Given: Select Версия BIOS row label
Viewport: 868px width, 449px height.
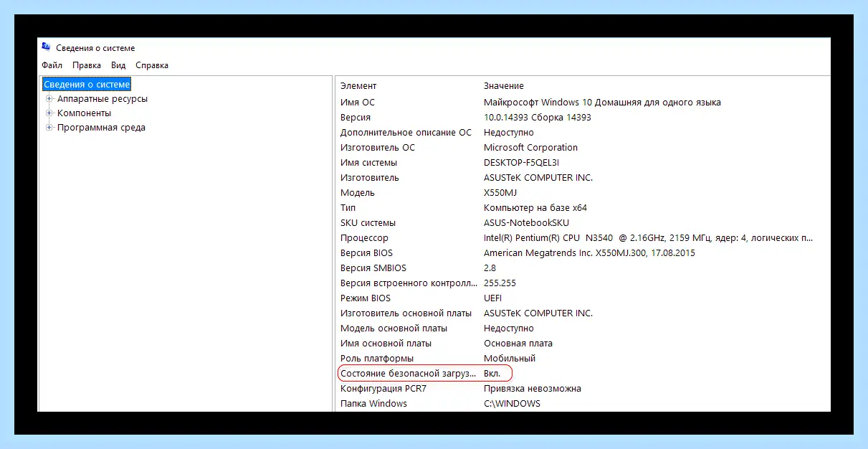Looking at the screenshot, I should [366, 253].
